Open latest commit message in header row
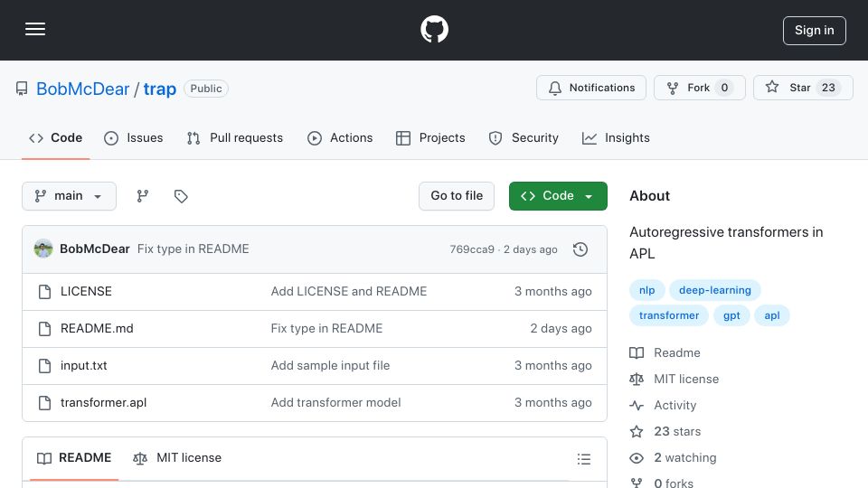 193,249
